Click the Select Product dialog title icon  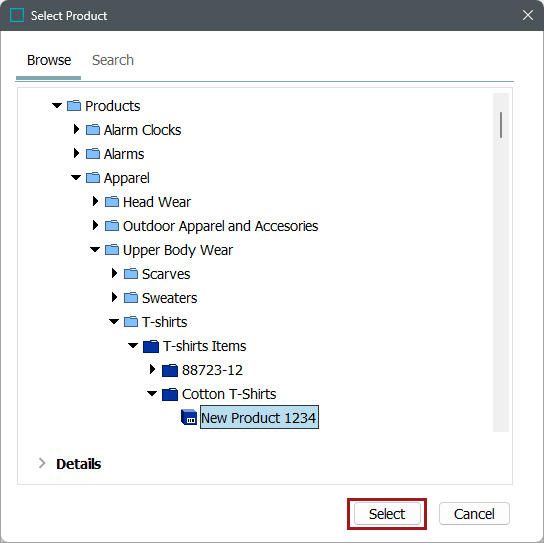pyautogui.click(x=17, y=15)
